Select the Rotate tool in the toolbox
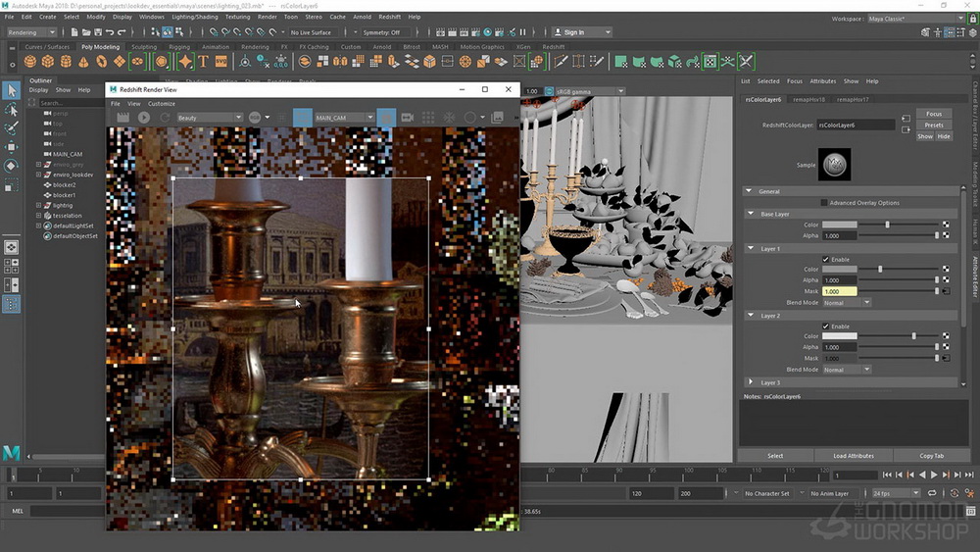This screenshot has width=980, height=552. (11, 167)
